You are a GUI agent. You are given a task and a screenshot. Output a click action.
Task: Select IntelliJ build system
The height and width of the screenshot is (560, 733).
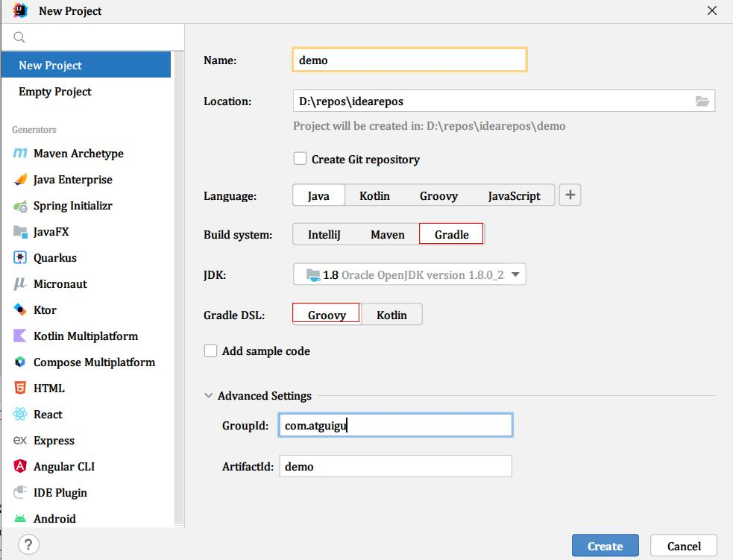324,234
